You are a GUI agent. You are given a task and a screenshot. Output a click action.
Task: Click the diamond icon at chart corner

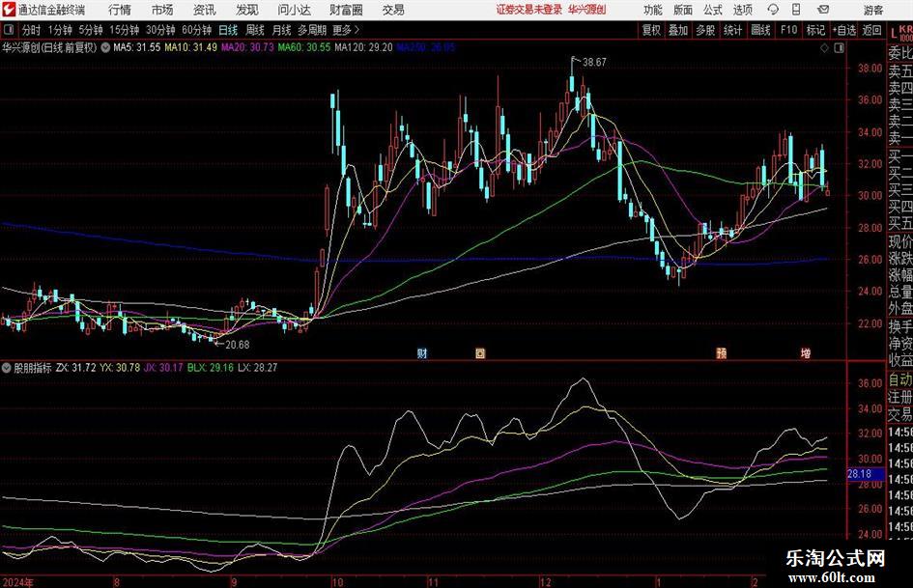tap(824, 47)
